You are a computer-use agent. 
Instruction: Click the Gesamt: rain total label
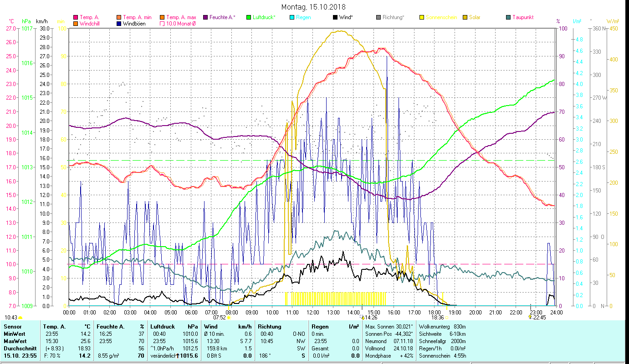pyautogui.click(x=321, y=348)
